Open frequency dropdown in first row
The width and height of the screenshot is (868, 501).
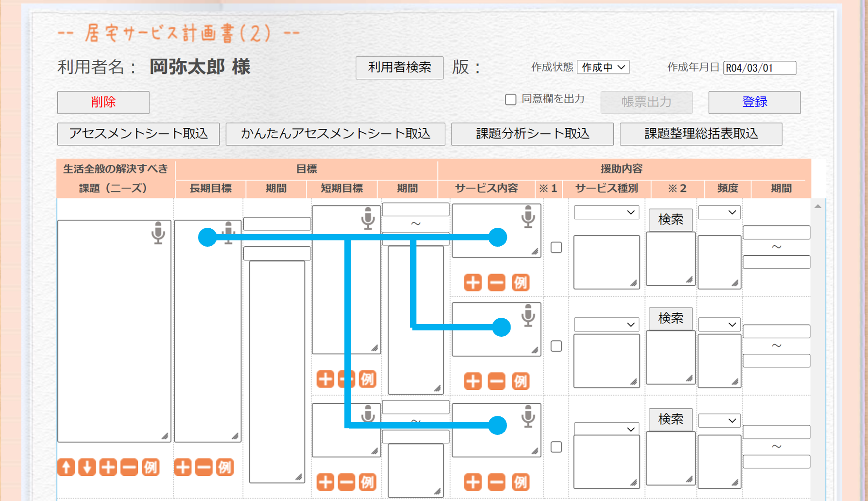pos(719,212)
